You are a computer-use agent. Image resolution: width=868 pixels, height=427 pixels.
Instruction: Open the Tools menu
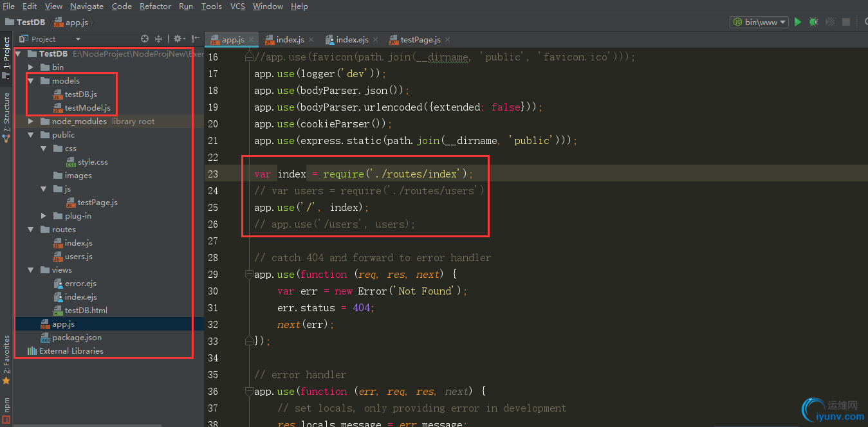[x=212, y=6]
